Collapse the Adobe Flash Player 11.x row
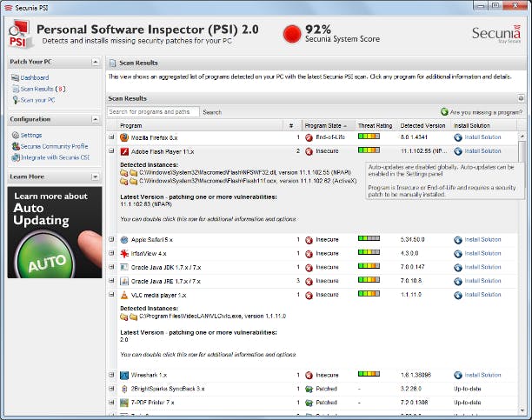This screenshot has width=532, height=420. [x=111, y=150]
